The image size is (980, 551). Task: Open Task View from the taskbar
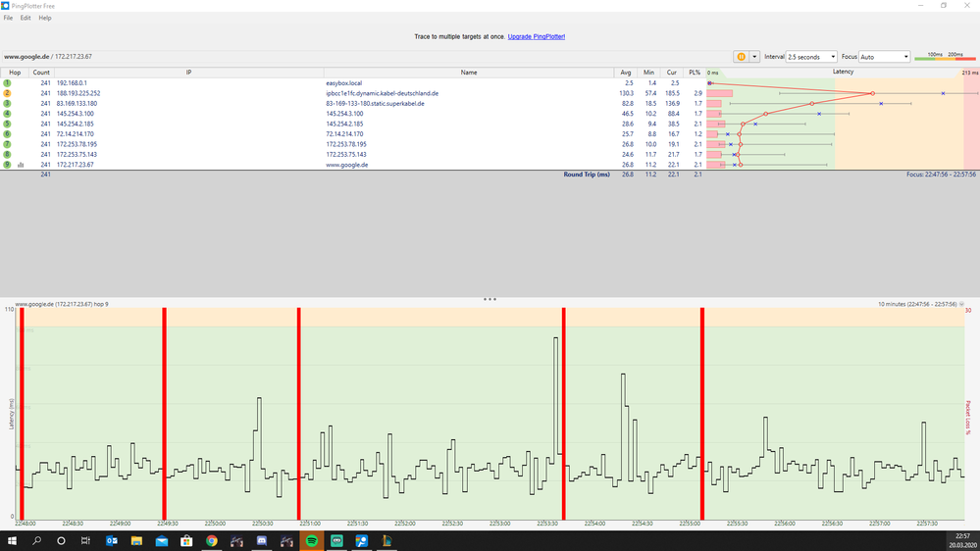[85, 541]
